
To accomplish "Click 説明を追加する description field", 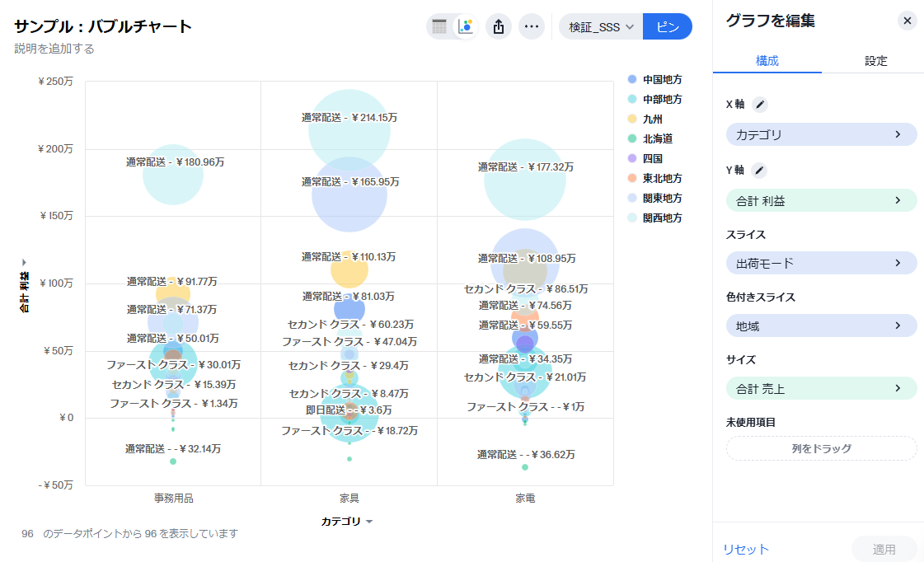I will [x=54, y=49].
